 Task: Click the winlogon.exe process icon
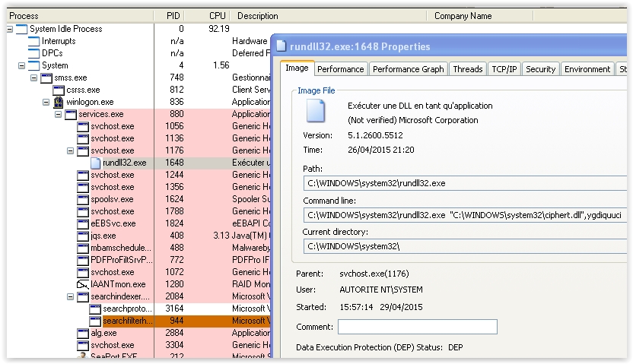coord(59,102)
